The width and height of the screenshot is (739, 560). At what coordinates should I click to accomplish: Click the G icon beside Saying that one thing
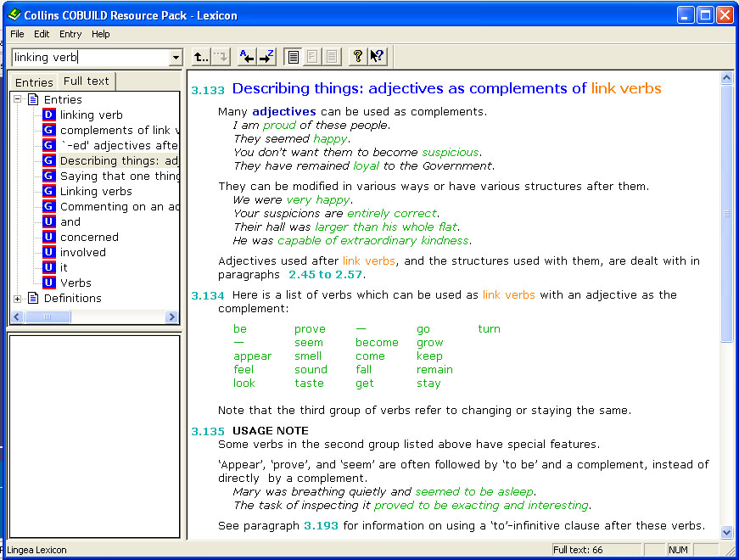click(49, 176)
